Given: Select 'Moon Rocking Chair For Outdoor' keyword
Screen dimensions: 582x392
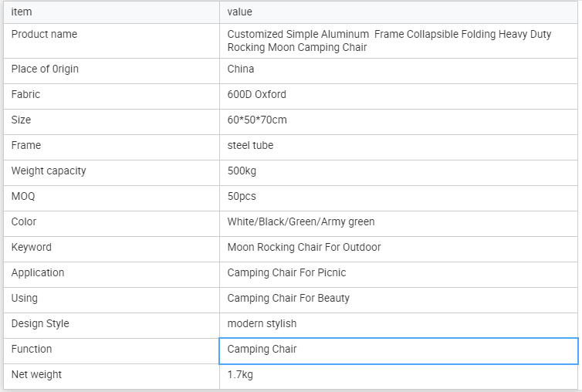Looking at the screenshot, I should click(303, 248).
